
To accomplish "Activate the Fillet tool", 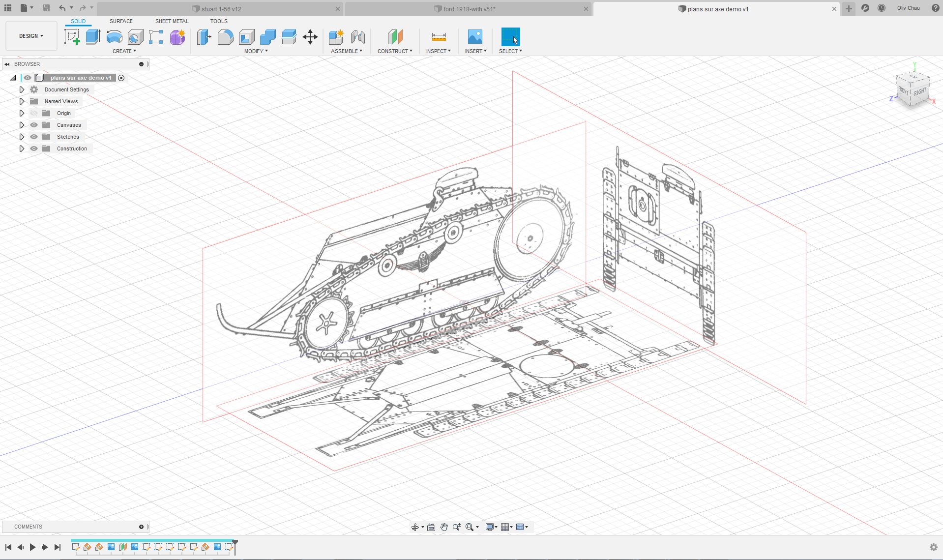I will 225,37.
